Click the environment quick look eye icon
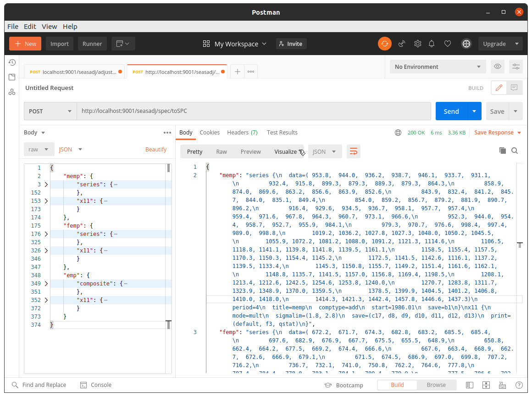Screen dimensions: 532x397 pos(498,67)
